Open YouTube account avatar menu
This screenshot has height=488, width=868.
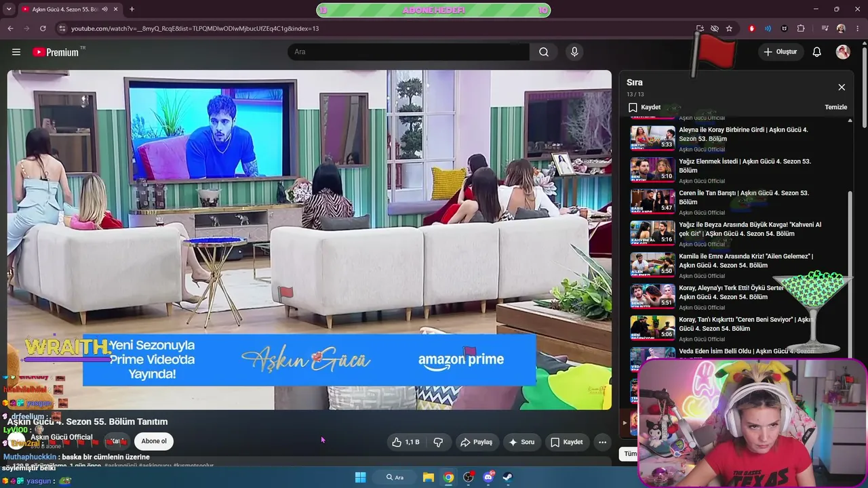(x=843, y=52)
